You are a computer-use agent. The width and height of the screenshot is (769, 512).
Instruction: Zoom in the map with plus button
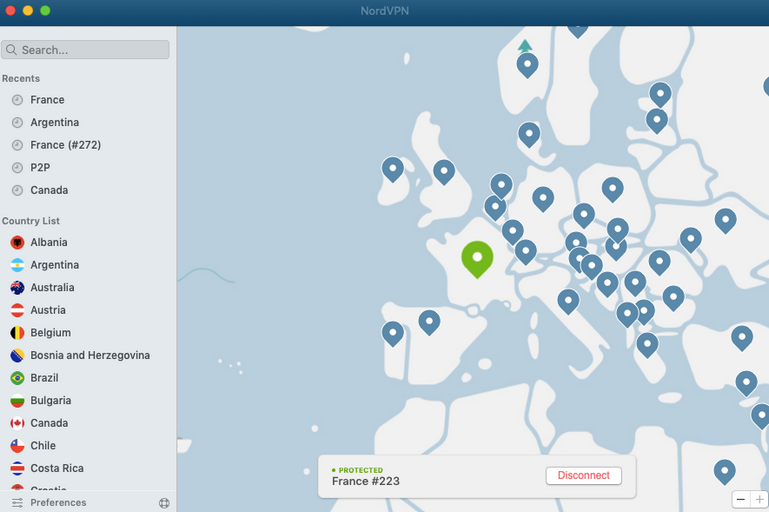click(x=759, y=500)
